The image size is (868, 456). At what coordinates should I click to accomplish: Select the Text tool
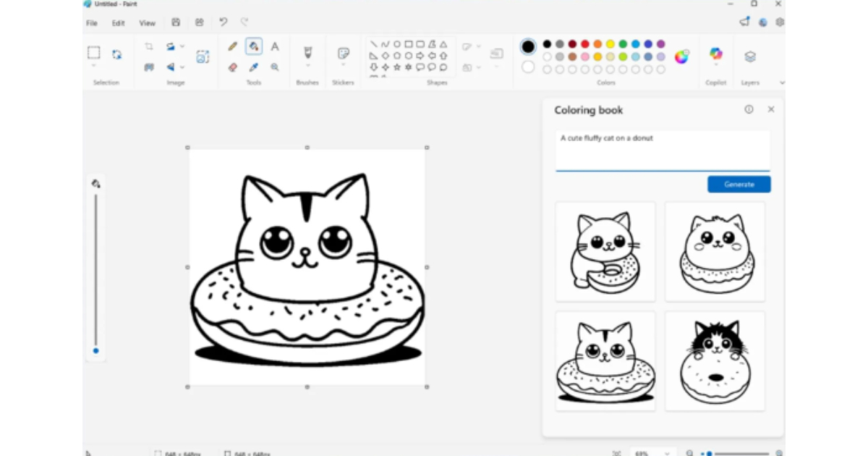point(275,46)
